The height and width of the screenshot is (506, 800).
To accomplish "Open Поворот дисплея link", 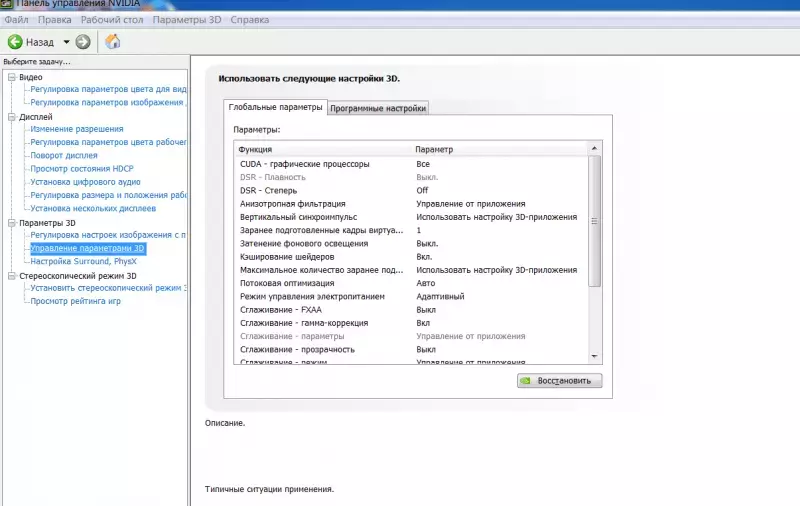I will pyautogui.click(x=64, y=156).
